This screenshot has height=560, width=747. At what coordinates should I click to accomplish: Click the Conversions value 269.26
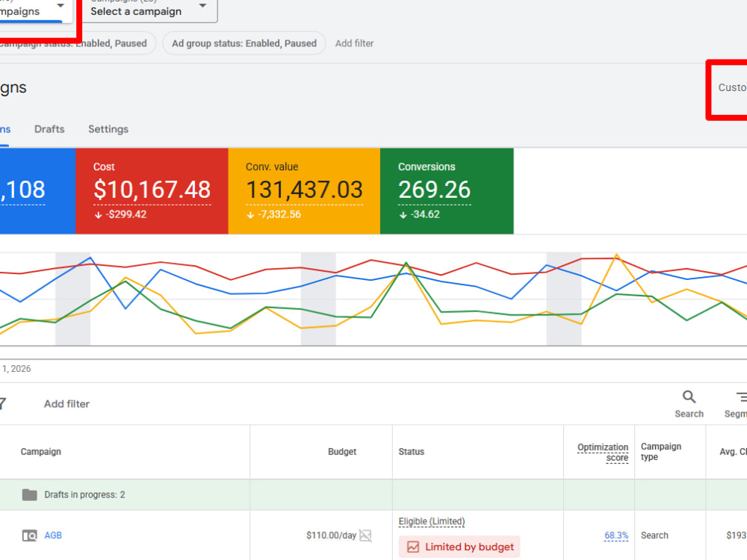pos(435,190)
